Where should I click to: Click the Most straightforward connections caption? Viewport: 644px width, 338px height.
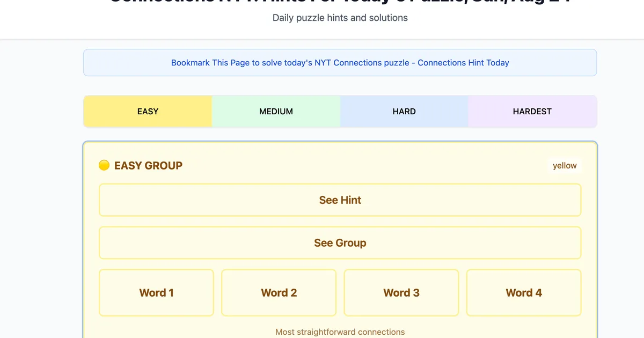pos(340,332)
